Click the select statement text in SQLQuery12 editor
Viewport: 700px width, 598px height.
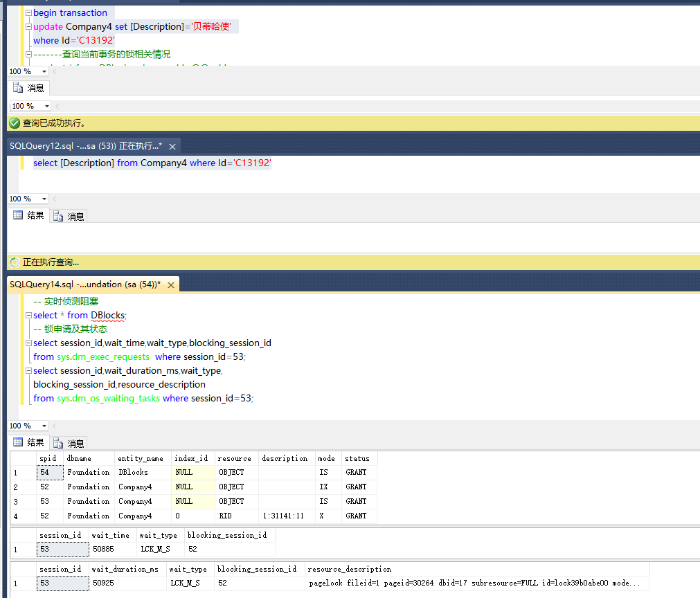pyautogui.click(x=152, y=163)
